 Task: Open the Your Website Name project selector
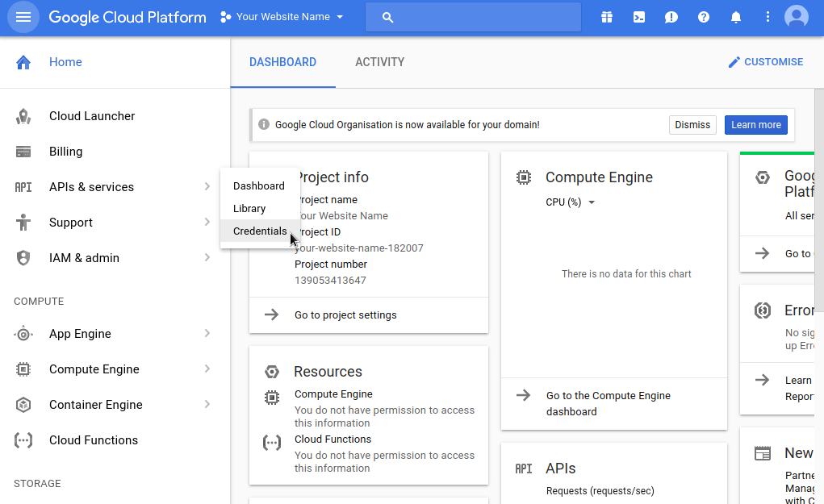point(282,17)
